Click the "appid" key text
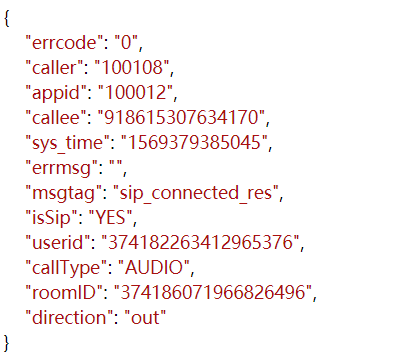This screenshot has height=361, width=412. point(56,93)
